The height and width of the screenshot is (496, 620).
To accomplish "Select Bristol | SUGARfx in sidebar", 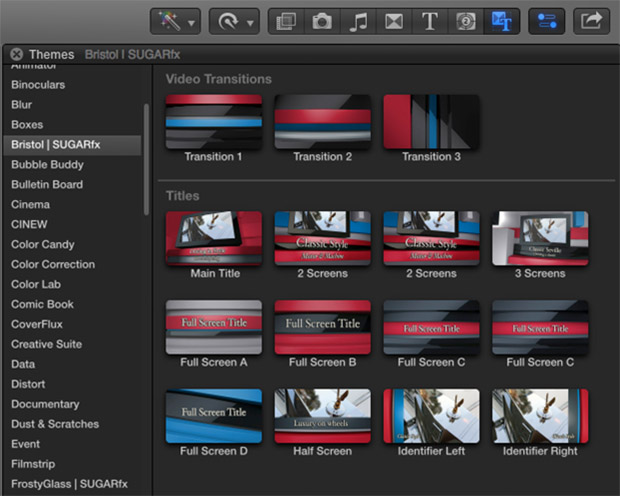I will point(72,145).
